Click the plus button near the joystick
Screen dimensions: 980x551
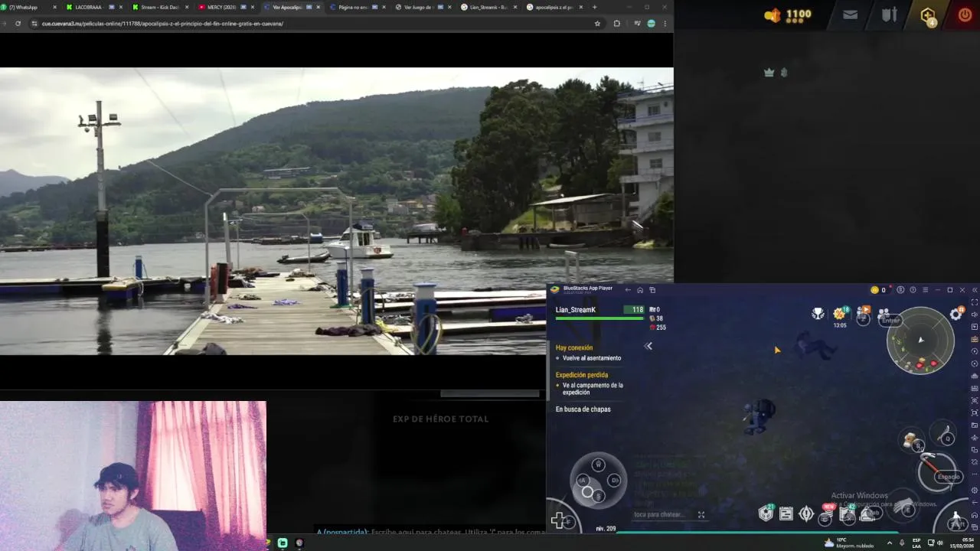(x=559, y=520)
